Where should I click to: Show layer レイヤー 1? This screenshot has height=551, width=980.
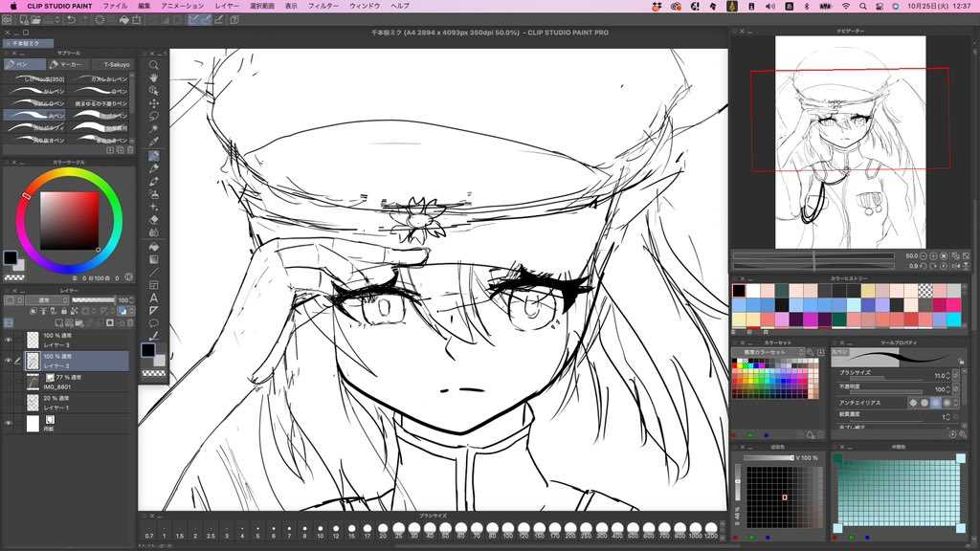tap(8, 403)
